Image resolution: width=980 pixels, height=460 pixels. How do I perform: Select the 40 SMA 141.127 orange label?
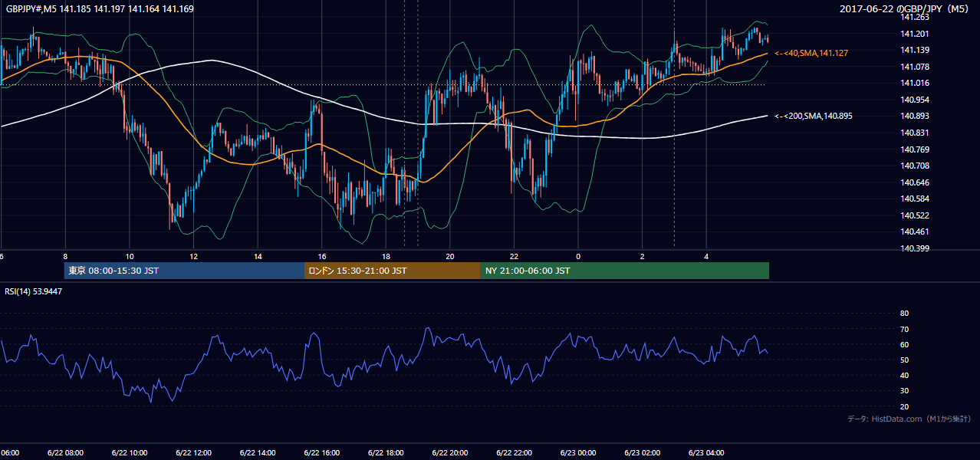click(x=811, y=53)
